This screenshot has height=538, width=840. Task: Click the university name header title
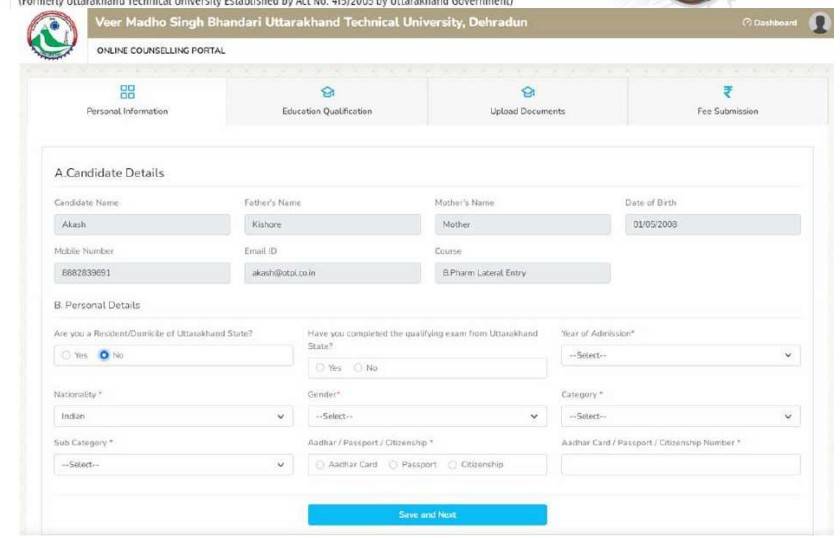tap(311, 23)
